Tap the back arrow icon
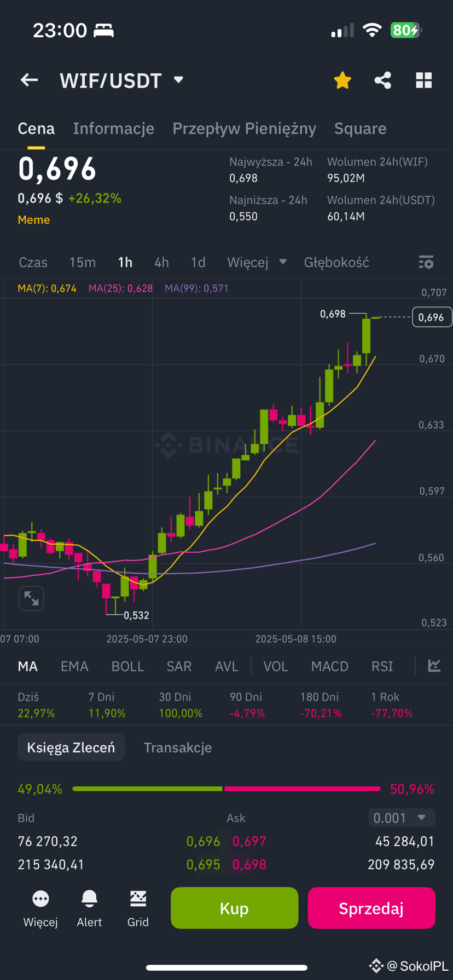Viewport: 453px width, 980px height. pyautogui.click(x=30, y=80)
